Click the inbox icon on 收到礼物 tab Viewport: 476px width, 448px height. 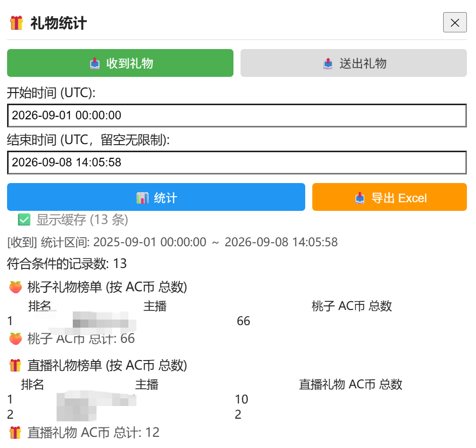point(94,64)
